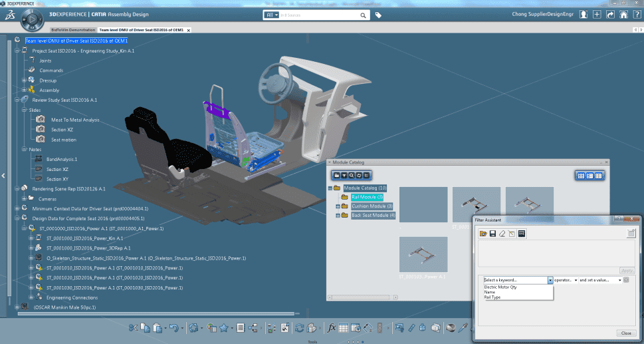Click the Share arrow icon
This screenshot has height=344, width=644.
(x=610, y=15)
